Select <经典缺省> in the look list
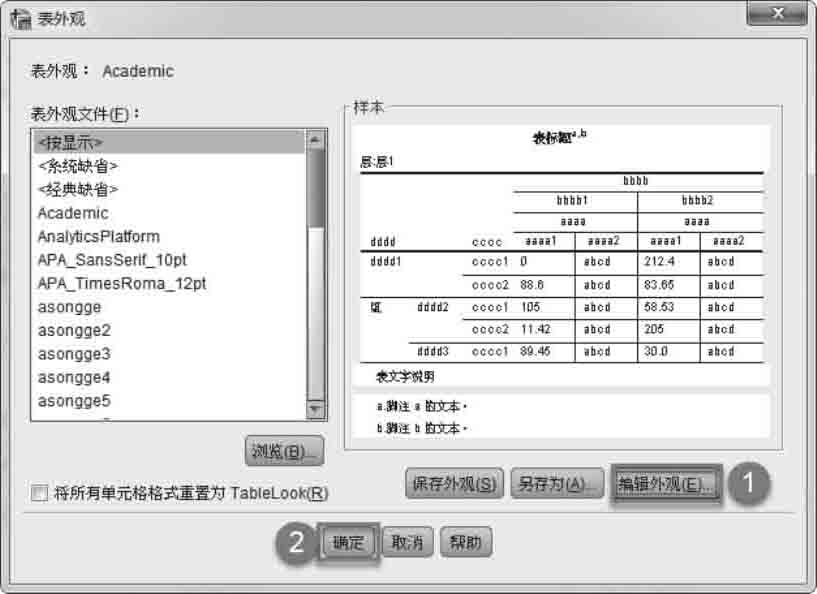This screenshot has height=594, width=817. pyautogui.click(x=169, y=189)
